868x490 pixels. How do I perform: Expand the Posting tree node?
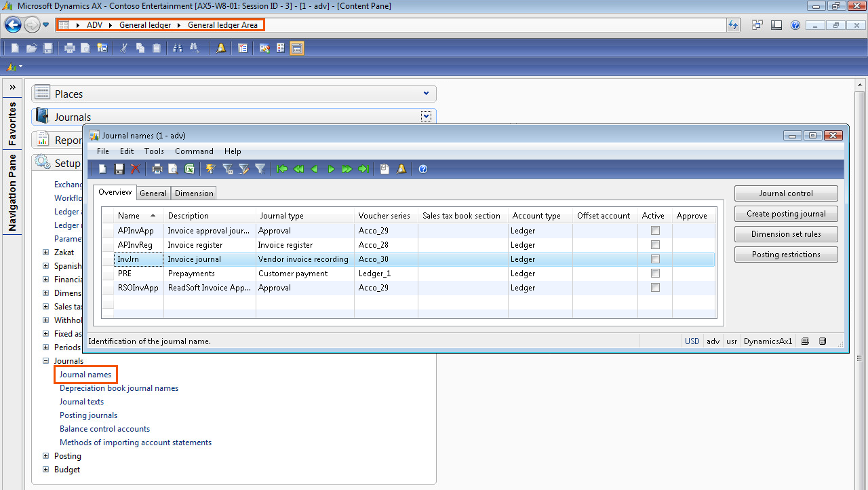[x=46, y=456]
